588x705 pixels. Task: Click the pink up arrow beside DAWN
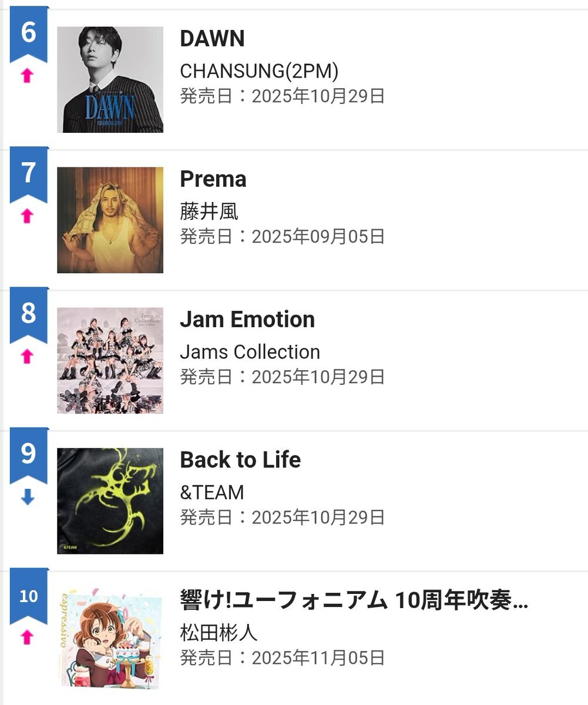pos(27,76)
